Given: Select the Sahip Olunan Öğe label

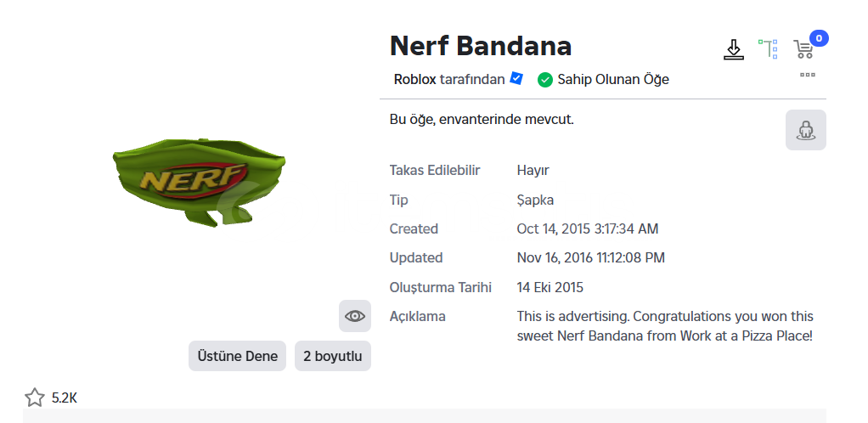Looking at the screenshot, I should (613, 80).
